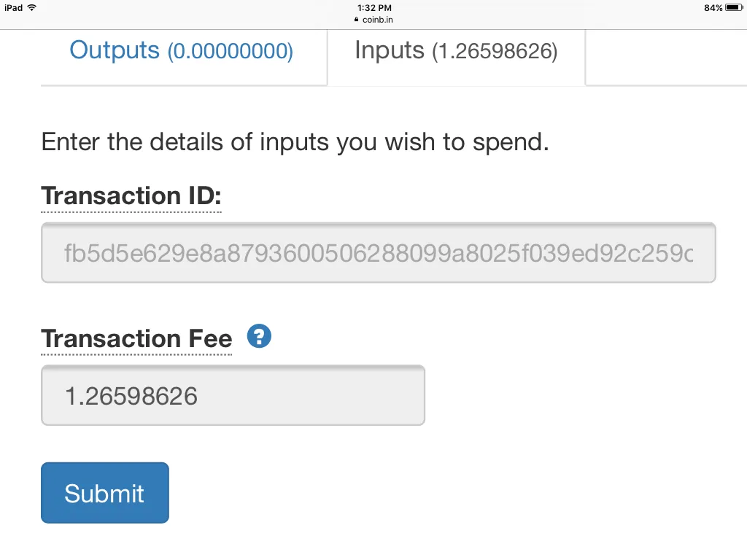Tap the coinb.in address in the URL bar

[x=378, y=20]
